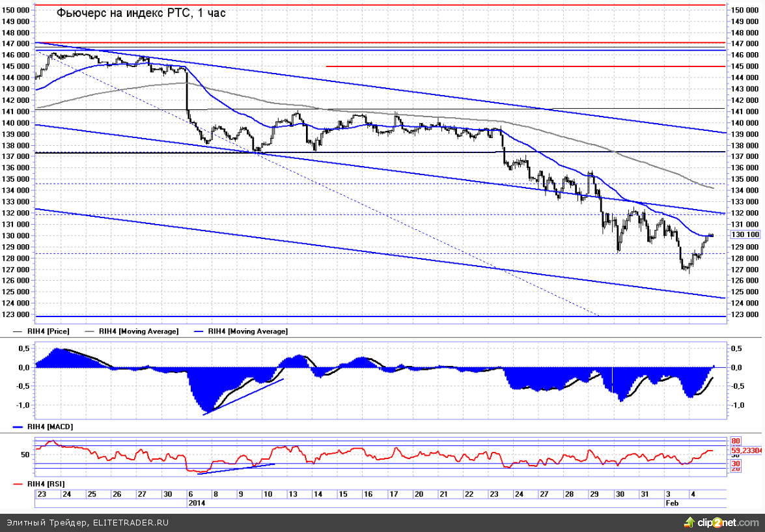This screenshot has height=532, width=765.
Task: Toggle the gray RIH4 [Moving Average] legend entry
Action: [139, 331]
